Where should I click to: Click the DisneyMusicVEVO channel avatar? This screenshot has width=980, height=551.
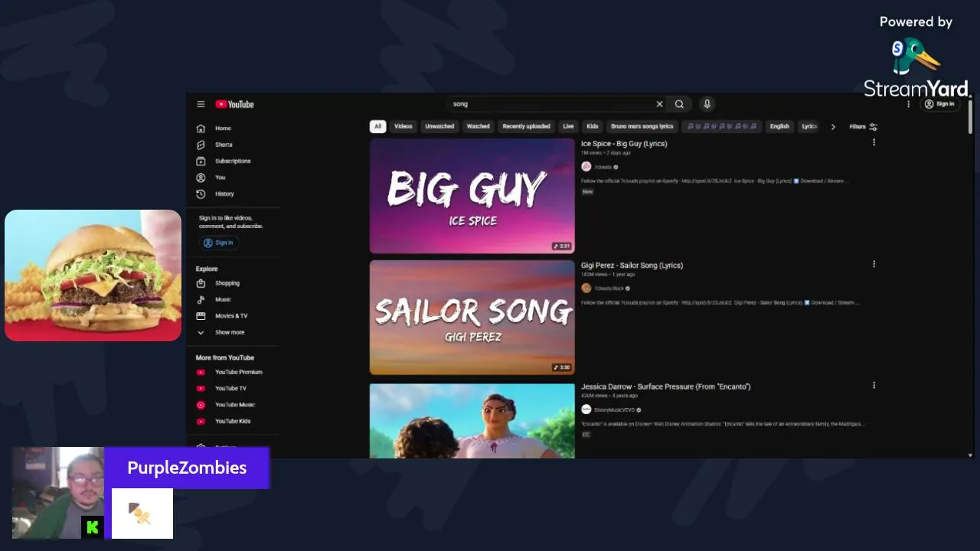pos(586,410)
